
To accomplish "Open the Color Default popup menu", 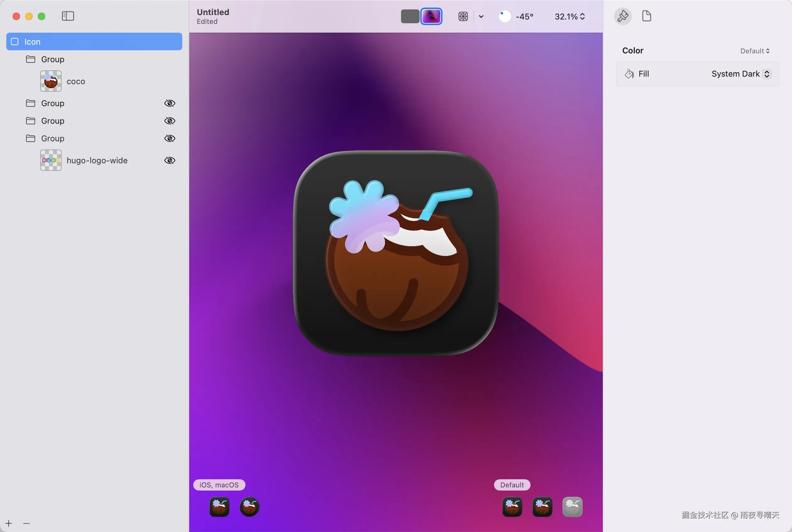I will coord(754,51).
